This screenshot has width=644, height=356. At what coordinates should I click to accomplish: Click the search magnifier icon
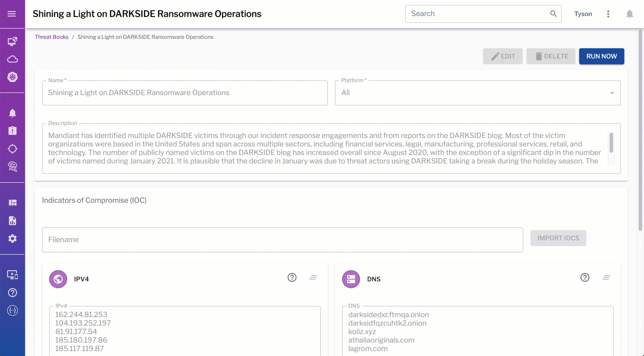[x=553, y=14]
